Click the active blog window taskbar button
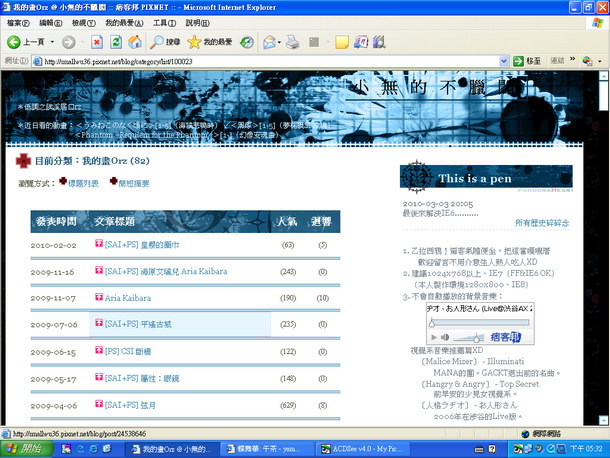Viewport: 610px width, 458px height. pos(172,449)
